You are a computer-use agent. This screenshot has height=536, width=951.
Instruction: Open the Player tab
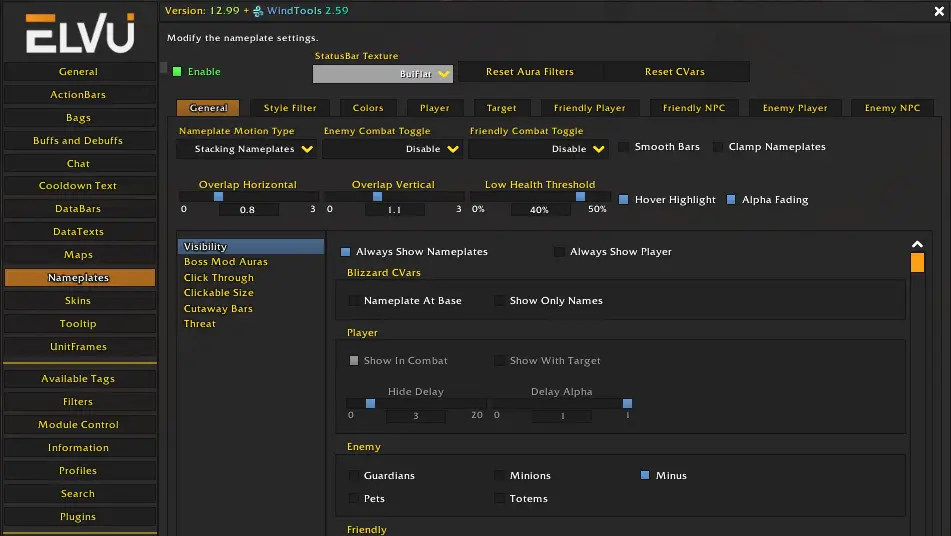(435, 108)
